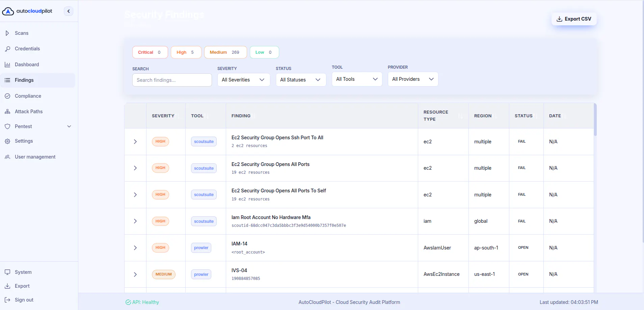Sort by the Status column header
644x310 pixels.
click(526, 116)
